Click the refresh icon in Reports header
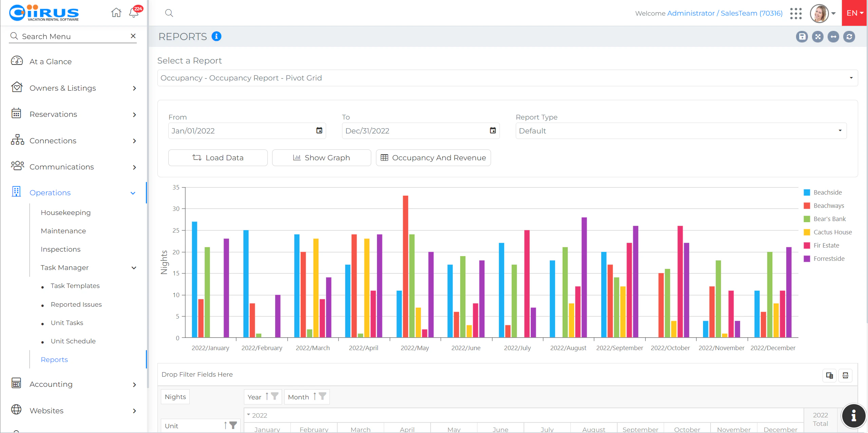The image size is (868, 433). [x=849, y=37]
